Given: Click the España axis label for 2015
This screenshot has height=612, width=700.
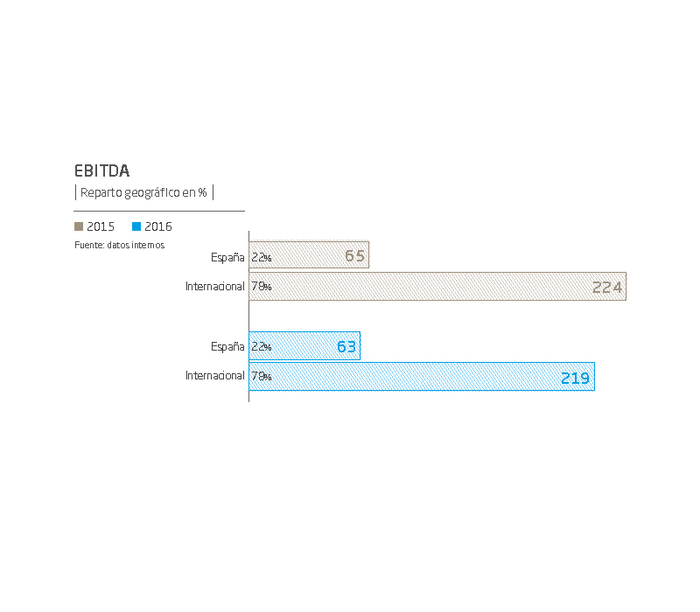Looking at the screenshot, I should [x=227, y=257].
